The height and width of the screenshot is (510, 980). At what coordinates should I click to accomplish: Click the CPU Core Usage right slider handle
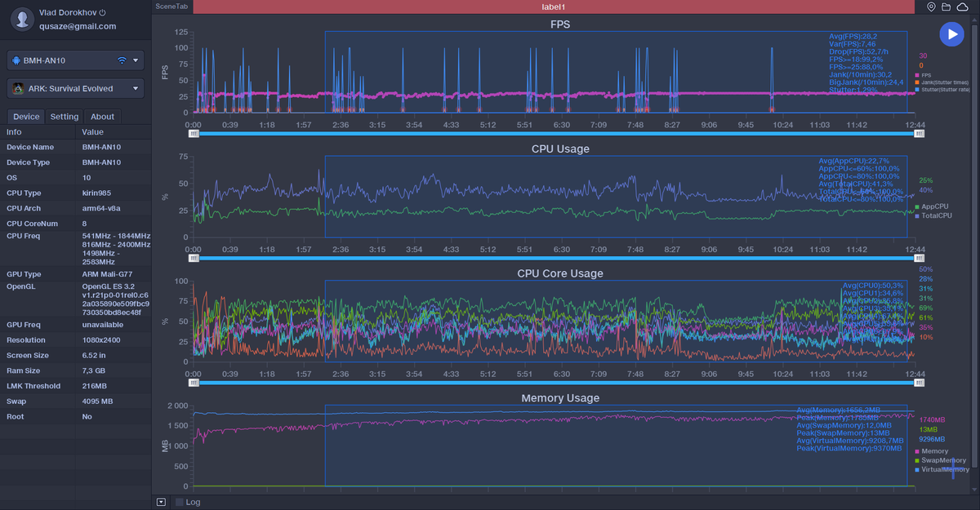click(x=919, y=382)
